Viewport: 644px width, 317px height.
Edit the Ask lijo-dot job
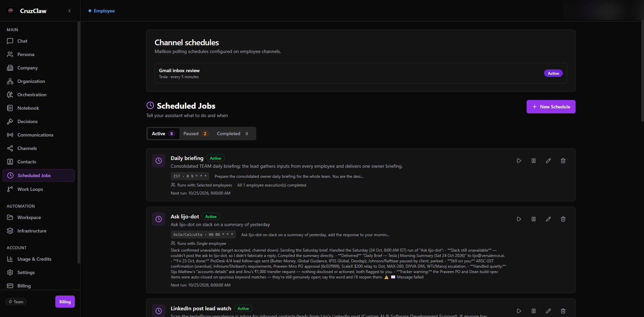pos(548,219)
